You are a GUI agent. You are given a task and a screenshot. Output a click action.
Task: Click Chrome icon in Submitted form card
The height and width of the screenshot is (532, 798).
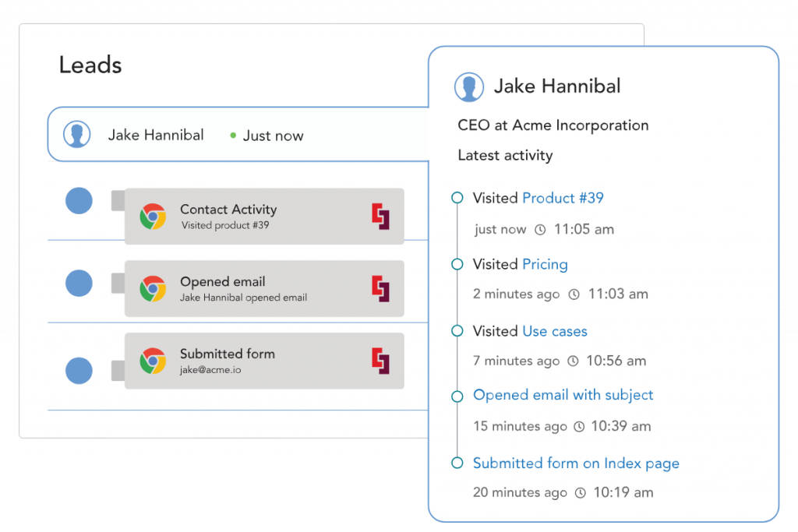pyautogui.click(x=153, y=361)
